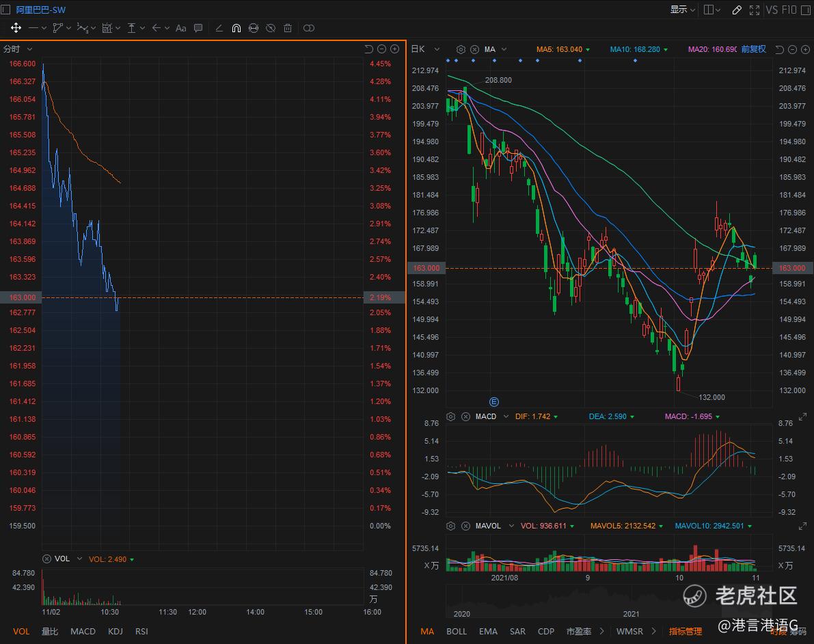
Task: Add a comment bubble annotation
Action: 198,28
